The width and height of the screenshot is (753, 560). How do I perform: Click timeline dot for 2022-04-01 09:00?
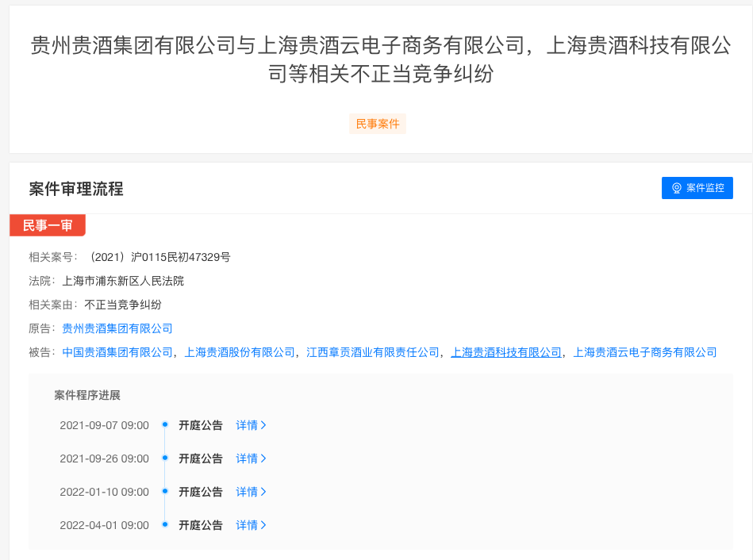pyautogui.click(x=165, y=525)
